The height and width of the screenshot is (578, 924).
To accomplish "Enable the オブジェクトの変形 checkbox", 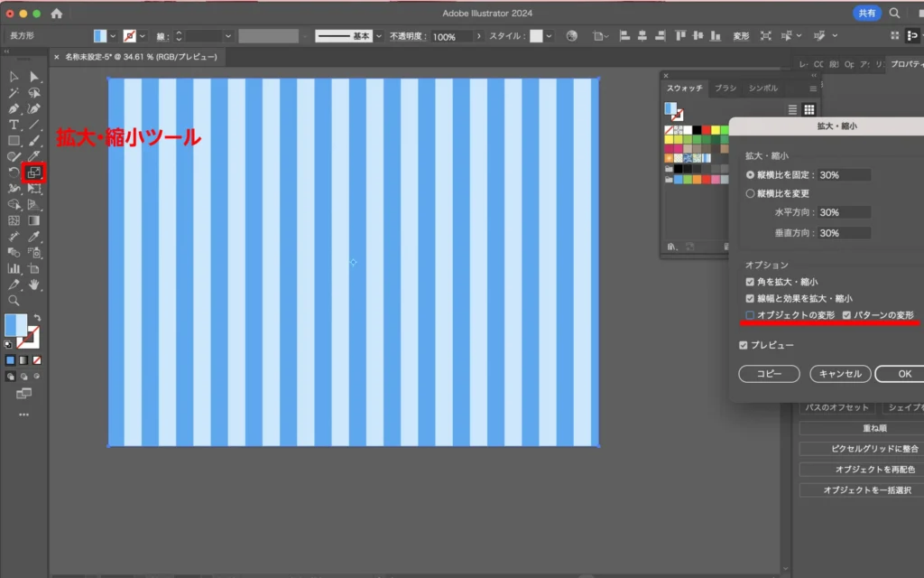I will (750, 314).
